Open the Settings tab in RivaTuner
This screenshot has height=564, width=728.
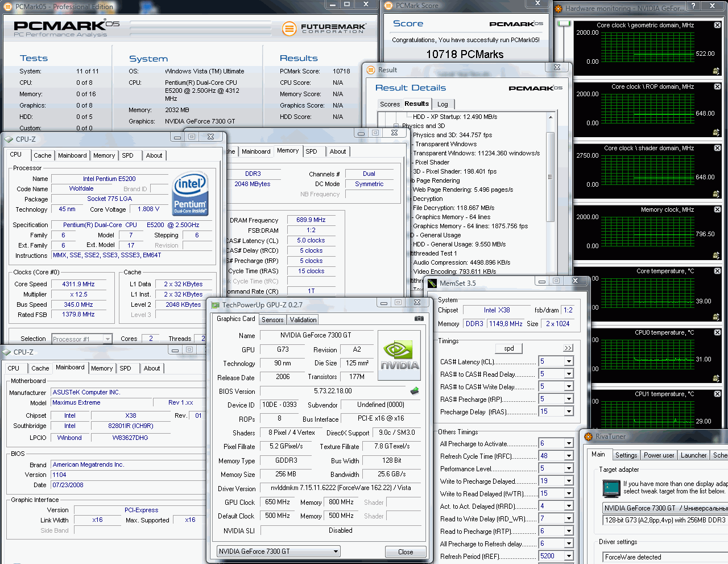(x=626, y=455)
